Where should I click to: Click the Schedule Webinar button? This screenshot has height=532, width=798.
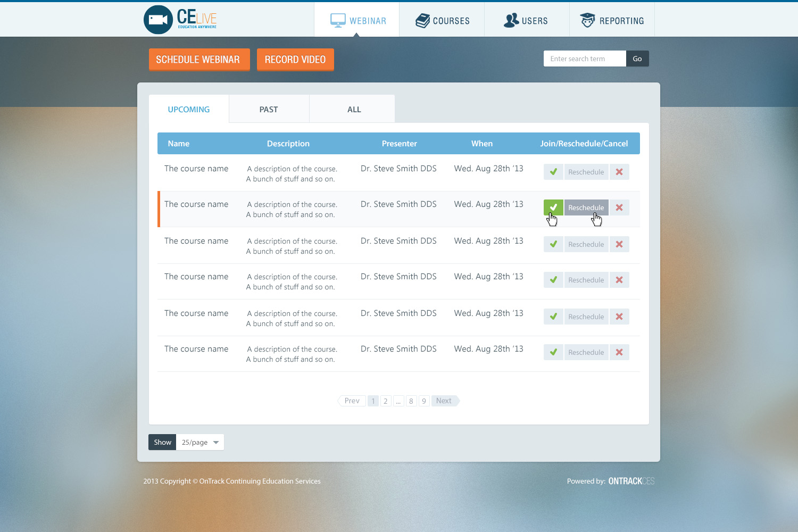198,60
